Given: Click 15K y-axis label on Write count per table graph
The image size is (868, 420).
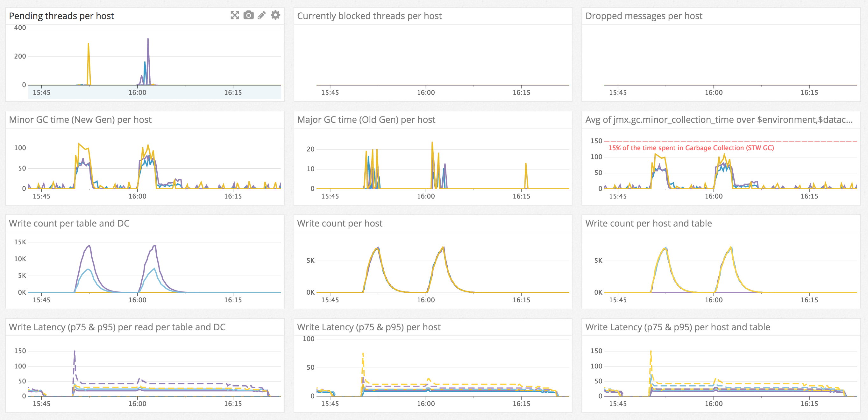Looking at the screenshot, I should tap(20, 242).
